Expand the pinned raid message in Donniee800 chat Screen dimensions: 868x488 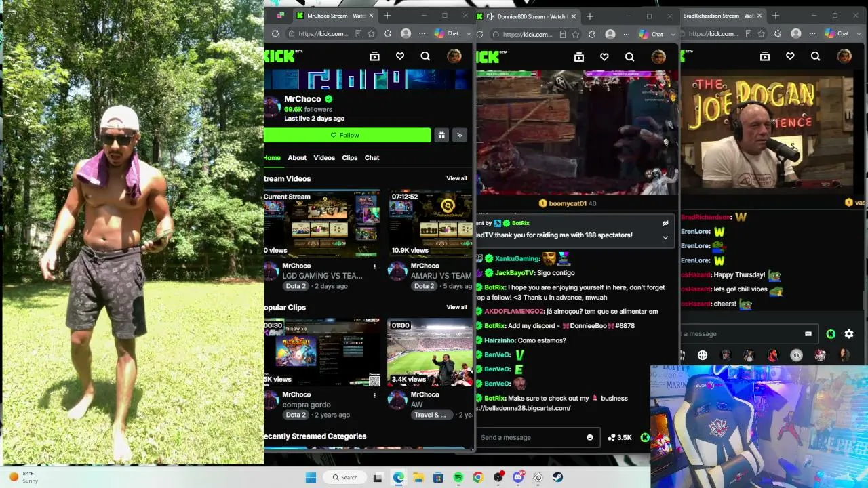click(665, 237)
